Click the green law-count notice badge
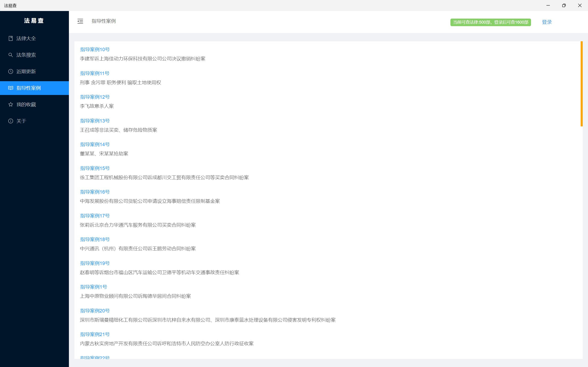This screenshot has width=588, height=367. (x=490, y=22)
